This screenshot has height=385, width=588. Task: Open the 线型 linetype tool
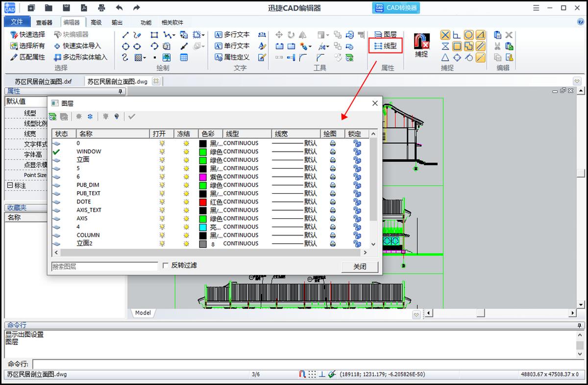(x=385, y=46)
